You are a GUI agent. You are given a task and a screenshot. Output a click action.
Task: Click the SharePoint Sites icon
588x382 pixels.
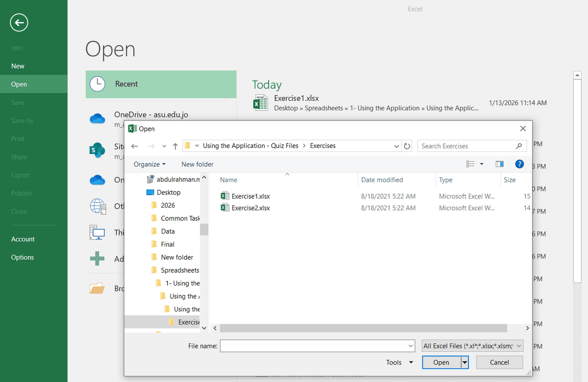click(x=98, y=150)
